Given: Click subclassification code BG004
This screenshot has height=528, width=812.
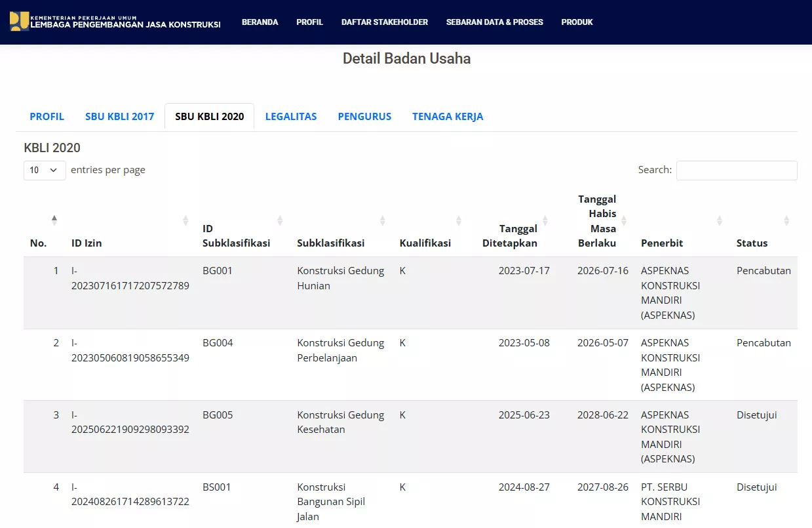Looking at the screenshot, I should (218, 343).
